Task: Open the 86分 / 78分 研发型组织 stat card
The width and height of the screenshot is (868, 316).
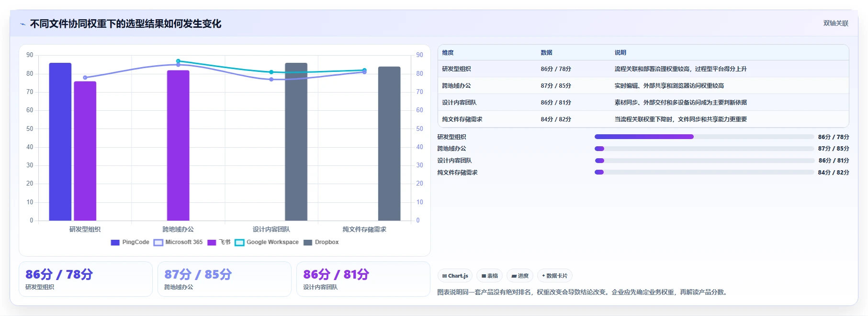Action: pyautogui.click(x=86, y=279)
